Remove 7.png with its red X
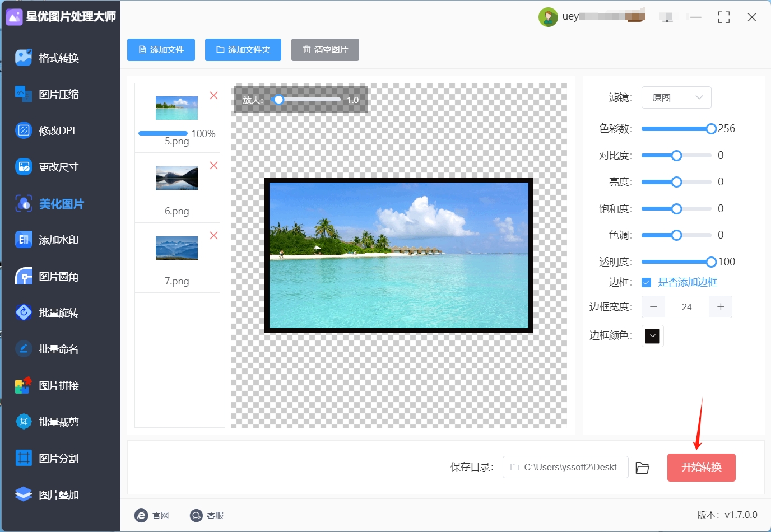 213,235
